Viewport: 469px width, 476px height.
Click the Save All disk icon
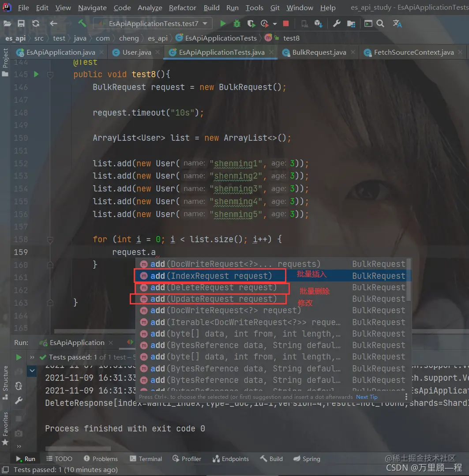(x=21, y=23)
